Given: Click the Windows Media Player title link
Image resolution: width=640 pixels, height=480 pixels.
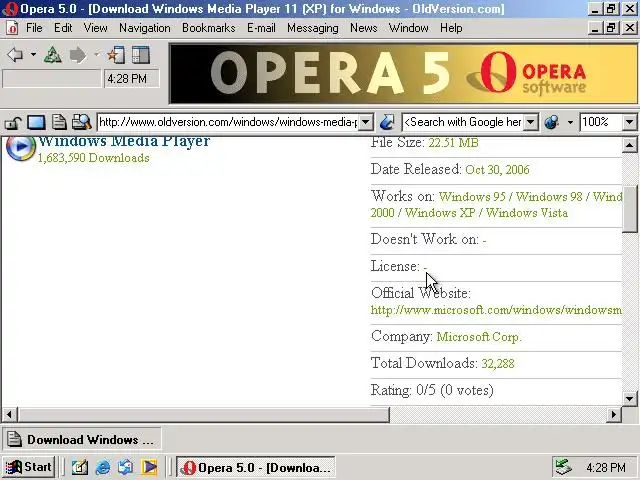Looking at the screenshot, I should 124,141.
